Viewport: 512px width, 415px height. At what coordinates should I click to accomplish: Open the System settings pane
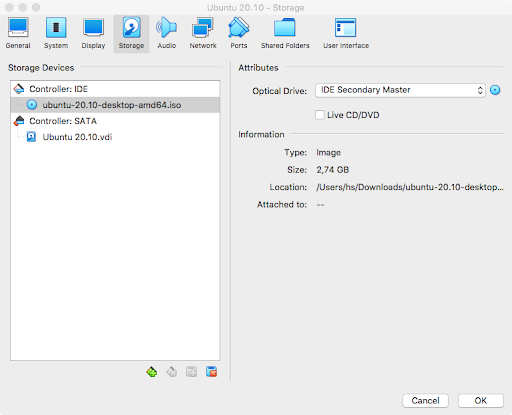click(56, 34)
